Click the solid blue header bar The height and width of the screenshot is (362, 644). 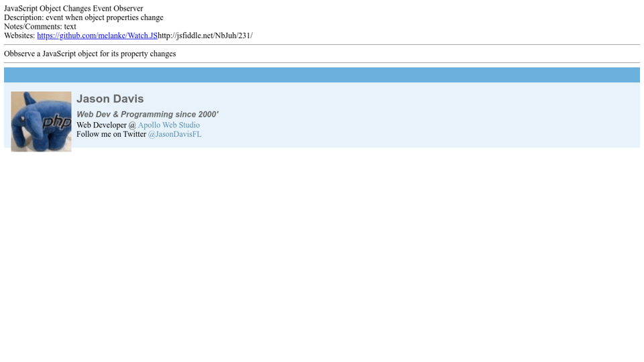coord(322,75)
